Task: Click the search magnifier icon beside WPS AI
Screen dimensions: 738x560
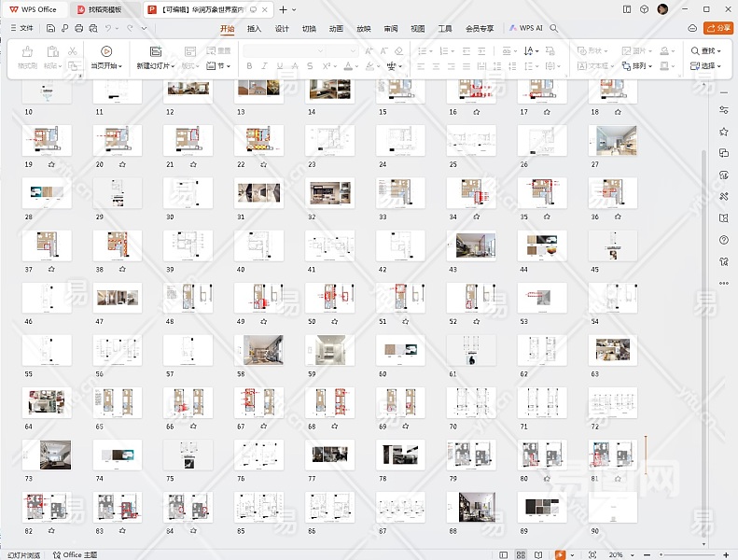Action: point(554,29)
